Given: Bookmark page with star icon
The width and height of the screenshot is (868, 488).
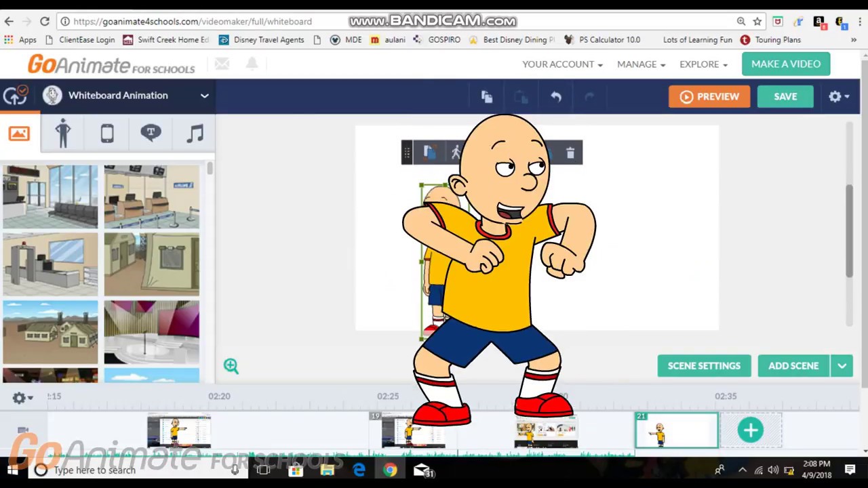Looking at the screenshot, I should point(757,22).
